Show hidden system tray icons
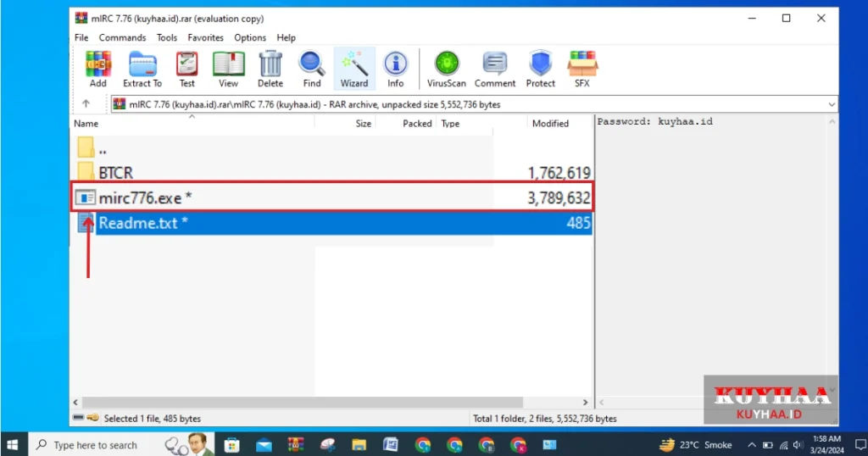 (x=752, y=445)
